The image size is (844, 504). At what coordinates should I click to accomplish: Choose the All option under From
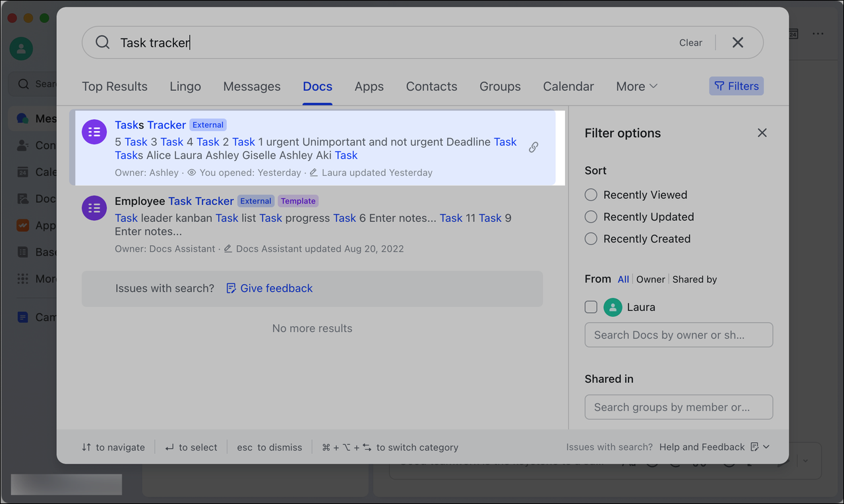pos(623,279)
